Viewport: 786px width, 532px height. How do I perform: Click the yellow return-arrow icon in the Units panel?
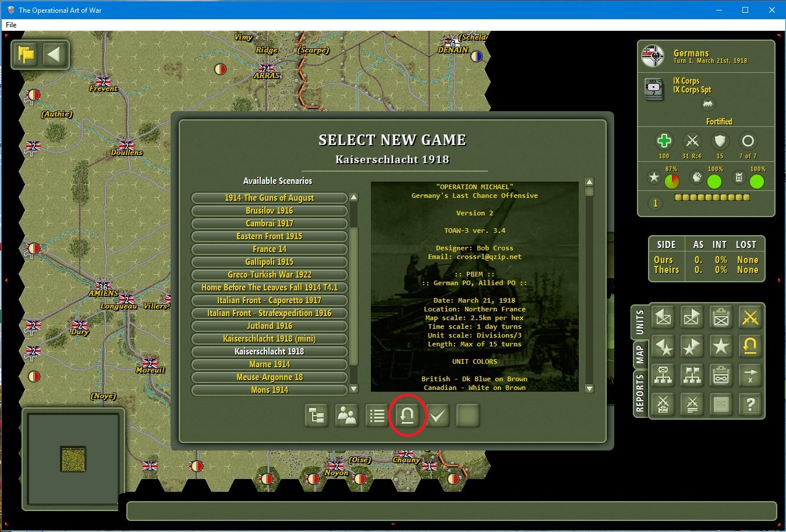(750, 347)
